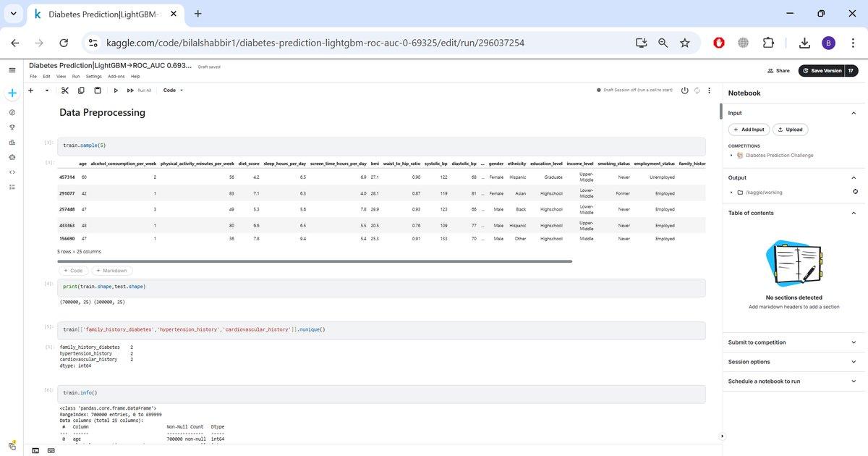This screenshot has width=868, height=456.
Task: Open the Kaggle hamburger navigation menu
Action: point(12,70)
